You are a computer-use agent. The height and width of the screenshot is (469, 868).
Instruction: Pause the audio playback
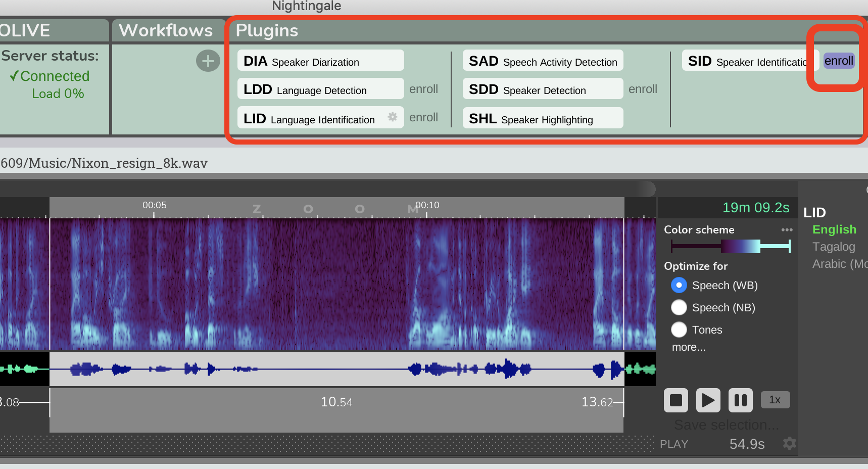(740, 400)
